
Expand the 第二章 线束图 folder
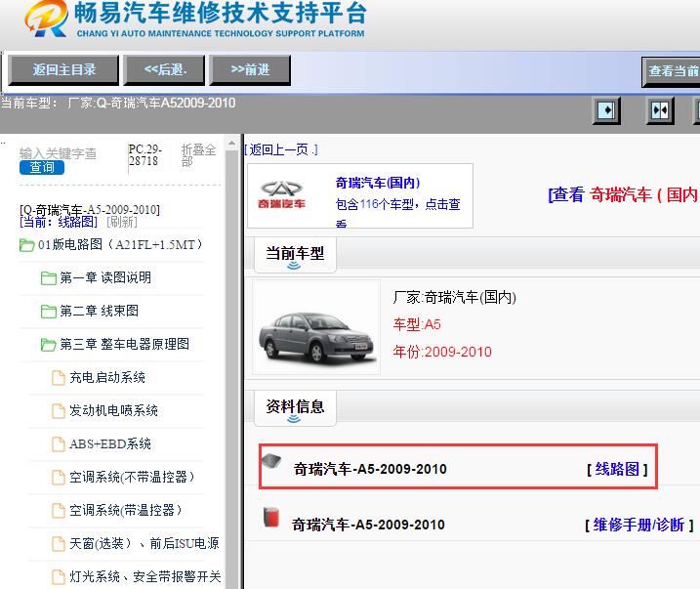(x=100, y=311)
